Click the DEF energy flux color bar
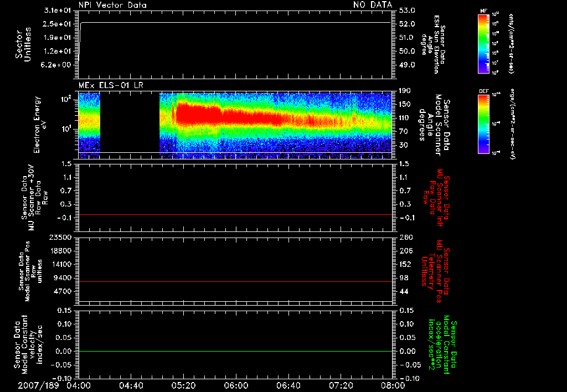 (483, 124)
